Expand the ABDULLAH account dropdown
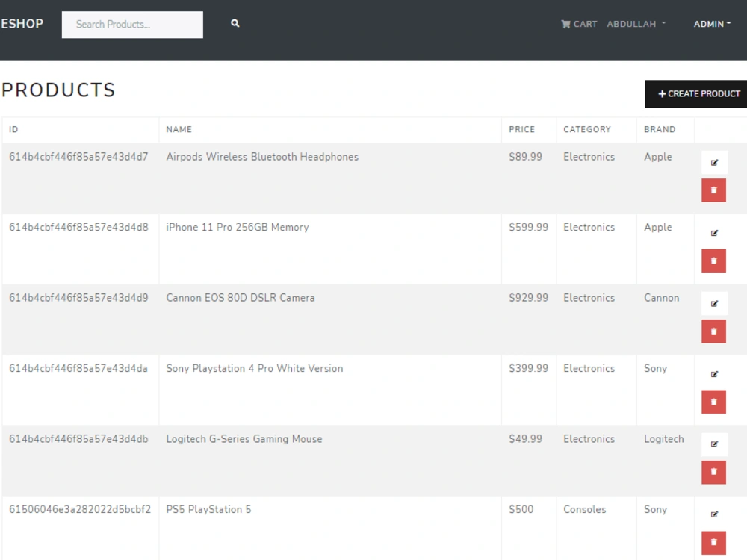 pyautogui.click(x=636, y=24)
